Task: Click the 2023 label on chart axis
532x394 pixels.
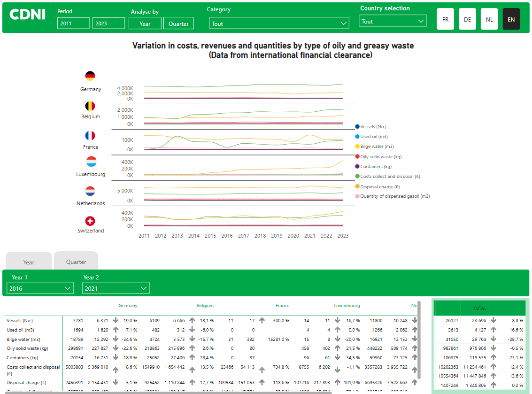Action: point(343,236)
